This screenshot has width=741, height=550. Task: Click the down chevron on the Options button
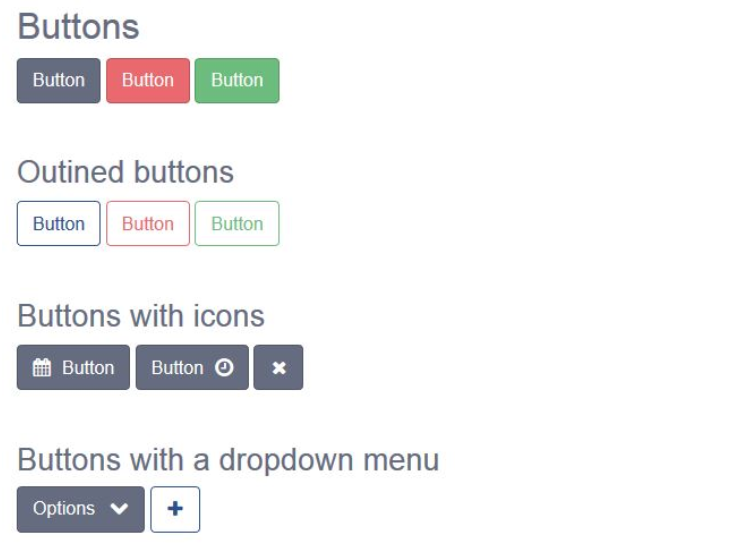(119, 509)
